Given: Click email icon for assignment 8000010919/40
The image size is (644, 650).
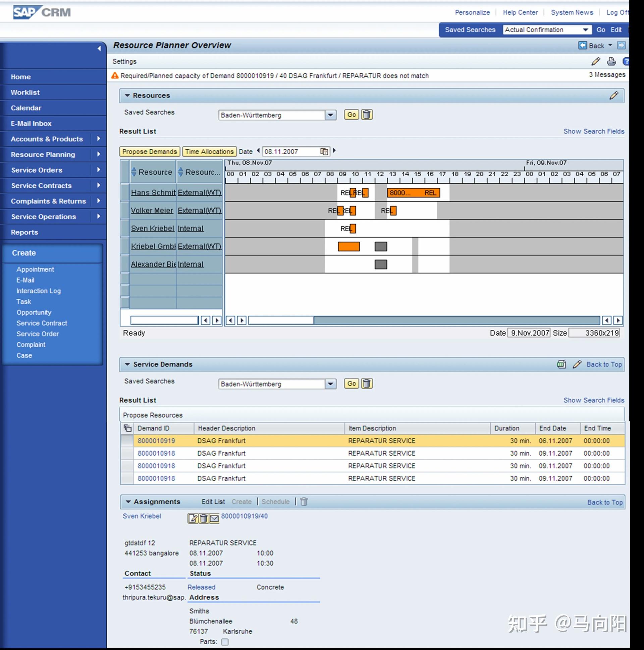Looking at the screenshot, I should 214,519.
